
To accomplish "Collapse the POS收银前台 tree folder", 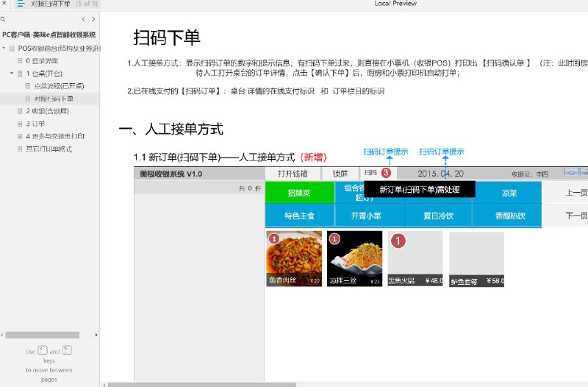I will pyautogui.click(x=4, y=48).
